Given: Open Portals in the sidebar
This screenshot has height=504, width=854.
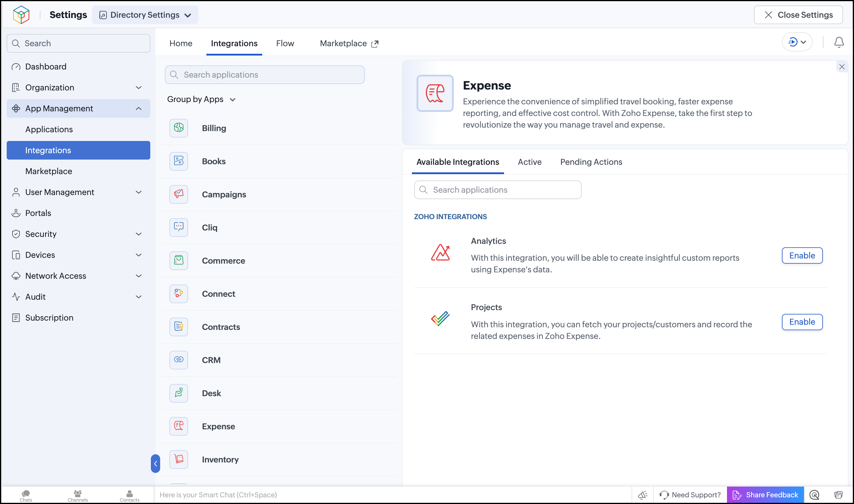Looking at the screenshot, I should [x=78, y=213].
